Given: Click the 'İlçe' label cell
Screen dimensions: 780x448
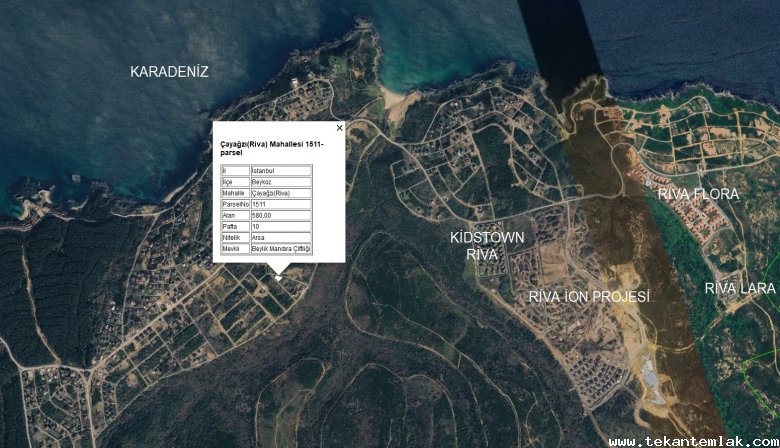Looking at the screenshot, I should (235, 182).
